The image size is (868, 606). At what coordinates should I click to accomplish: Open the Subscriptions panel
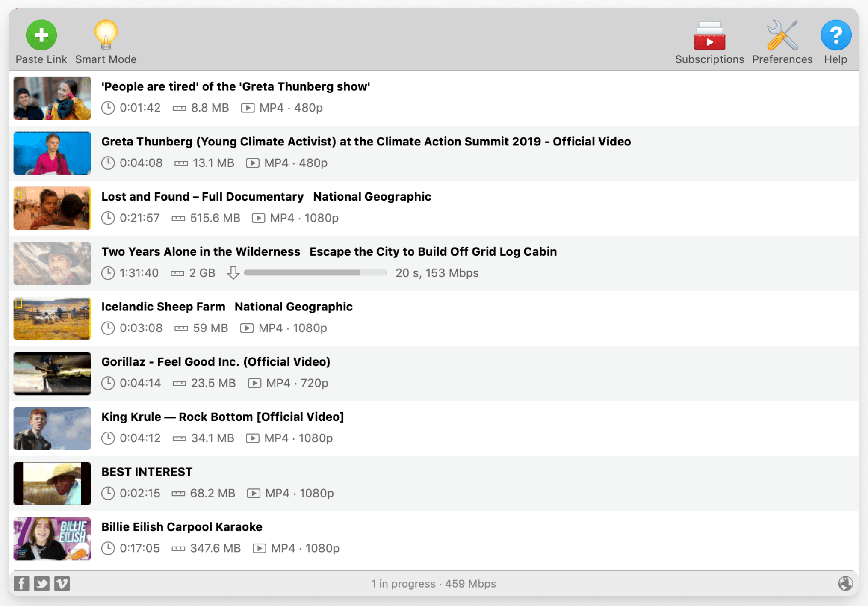pos(709,36)
